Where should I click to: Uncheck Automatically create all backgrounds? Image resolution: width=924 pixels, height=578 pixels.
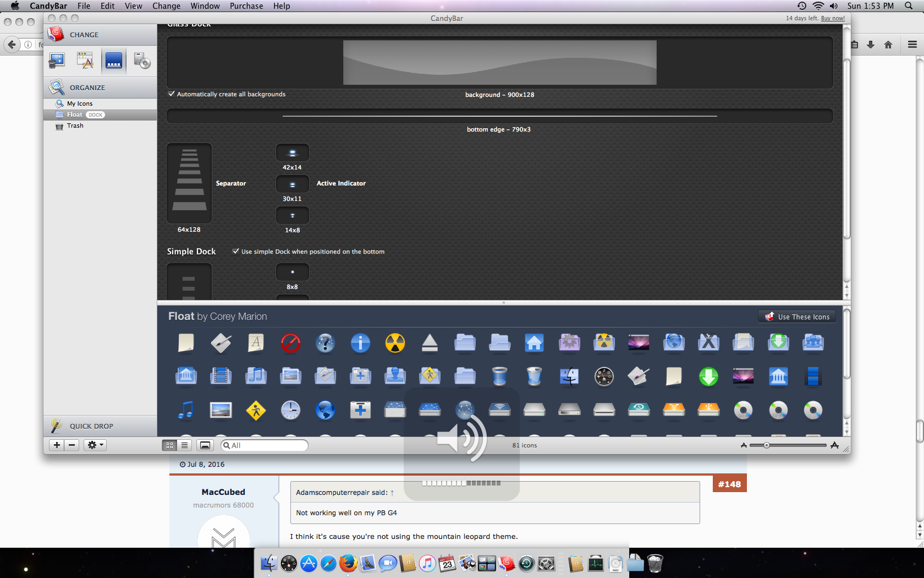click(x=172, y=94)
